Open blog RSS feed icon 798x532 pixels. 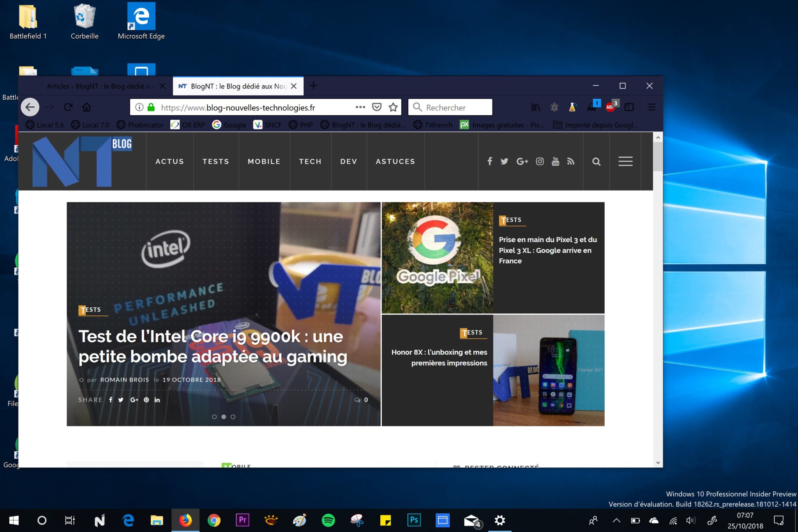point(571,161)
